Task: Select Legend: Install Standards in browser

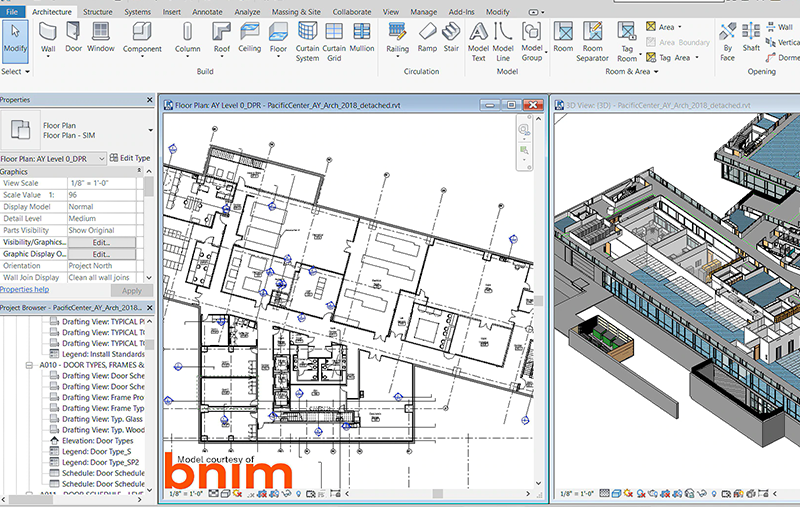Action: (103, 354)
